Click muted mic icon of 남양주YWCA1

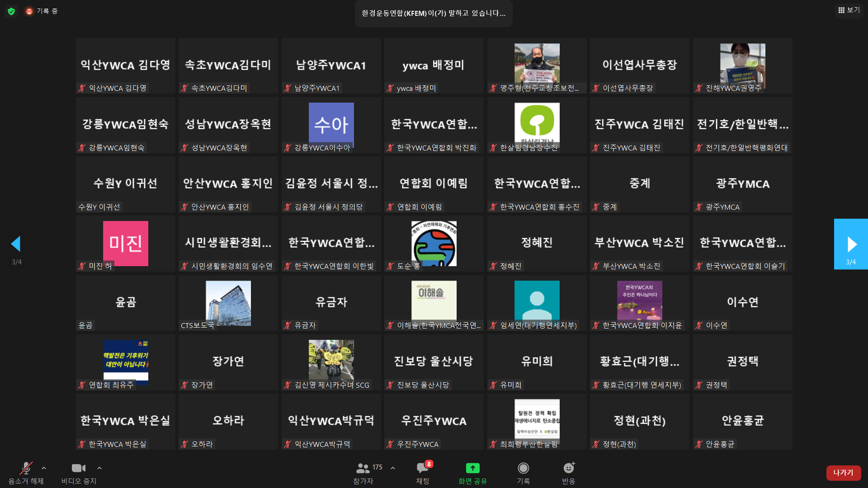pos(288,88)
